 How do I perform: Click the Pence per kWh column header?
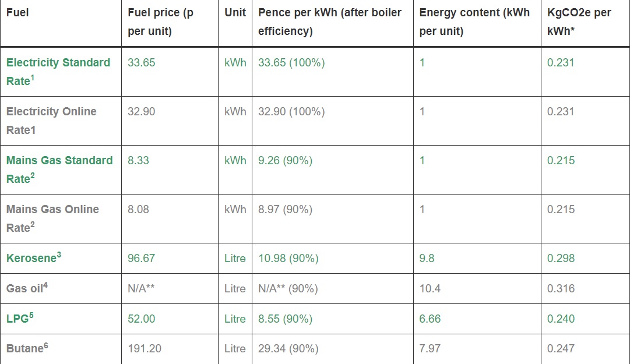[329, 22]
